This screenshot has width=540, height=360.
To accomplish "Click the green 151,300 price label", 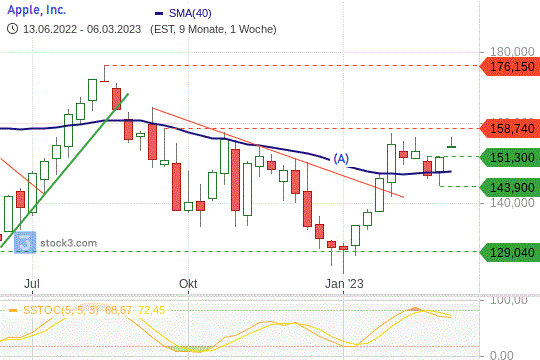I will pyautogui.click(x=510, y=157).
